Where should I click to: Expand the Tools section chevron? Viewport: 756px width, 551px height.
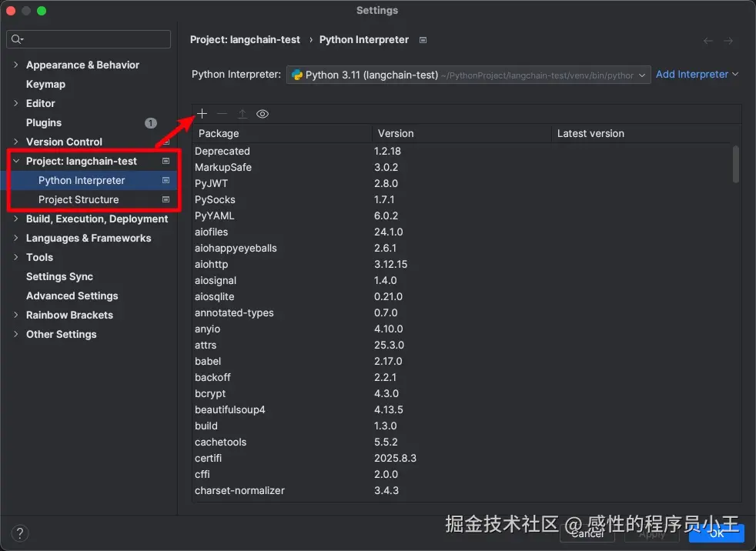(16, 258)
